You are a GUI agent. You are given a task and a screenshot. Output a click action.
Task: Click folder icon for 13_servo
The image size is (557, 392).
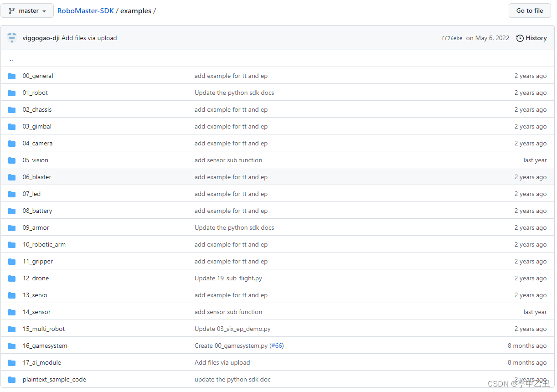point(12,295)
